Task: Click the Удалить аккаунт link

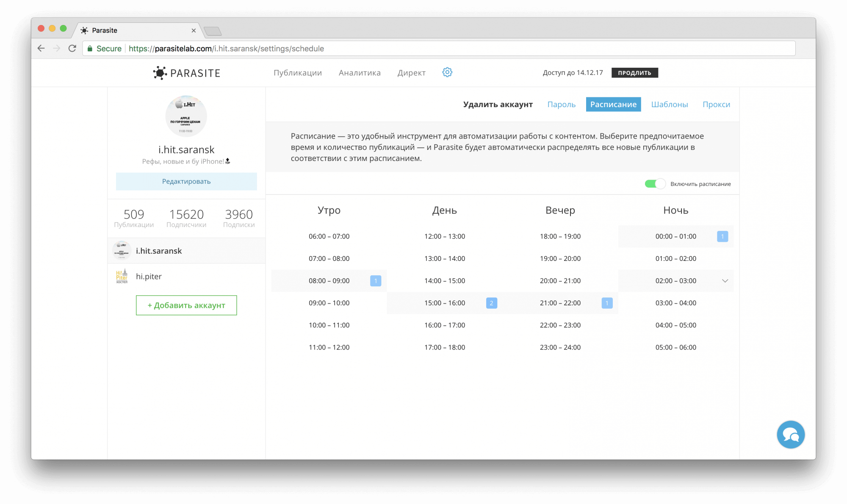Action: pos(498,105)
